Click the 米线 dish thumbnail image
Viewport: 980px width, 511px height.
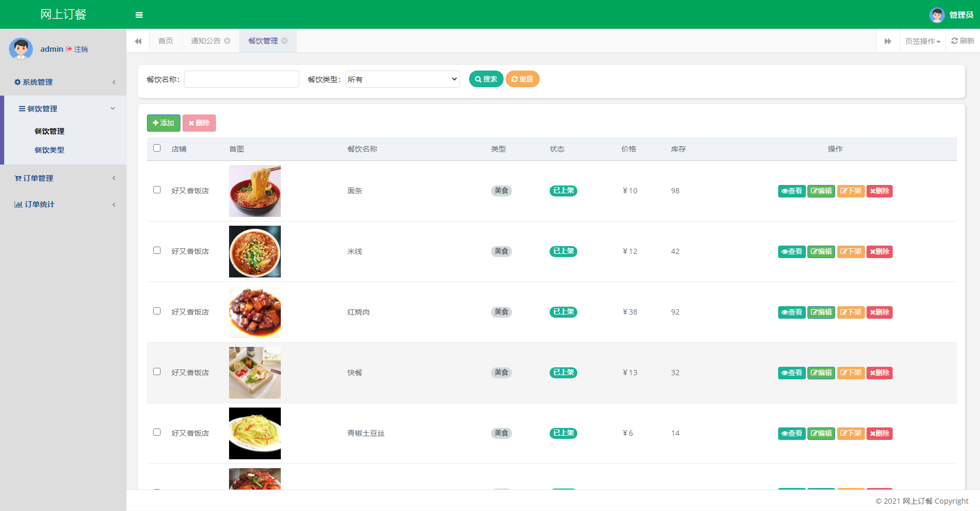pos(255,251)
